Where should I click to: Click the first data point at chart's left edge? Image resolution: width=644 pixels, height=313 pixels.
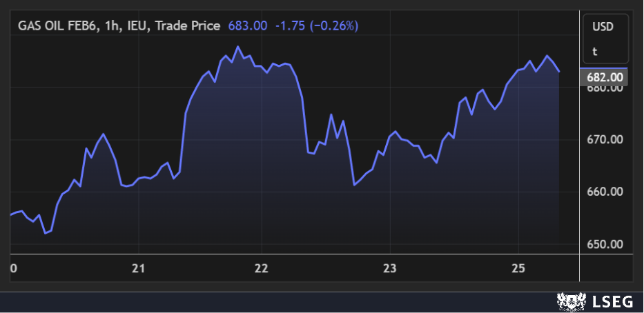[x=11, y=215]
